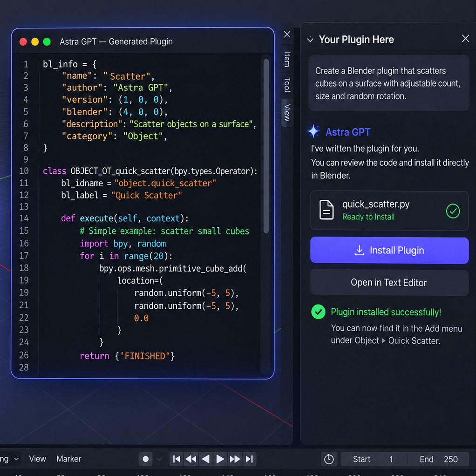Image resolution: width=476 pixels, height=476 pixels.
Task: Click the green checkmark circle on file card
Action: 453,211
